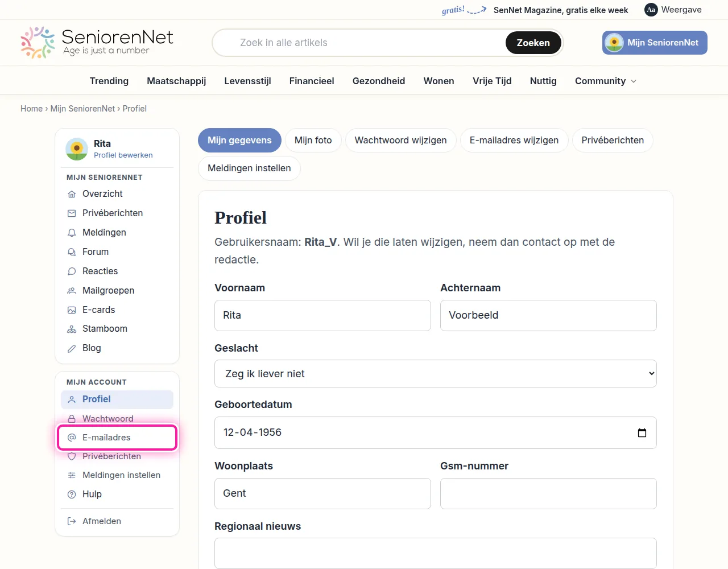The image size is (728, 569).
Task: Click the tree icon beside Stamboom
Action: (72, 329)
